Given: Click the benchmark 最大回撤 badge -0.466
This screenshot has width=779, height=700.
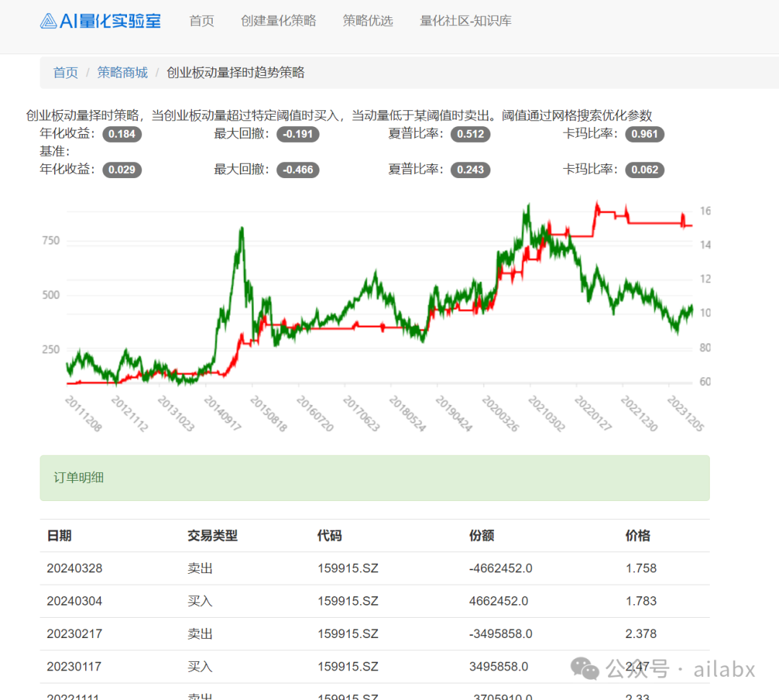Looking at the screenshot, I should coord(298,170).
